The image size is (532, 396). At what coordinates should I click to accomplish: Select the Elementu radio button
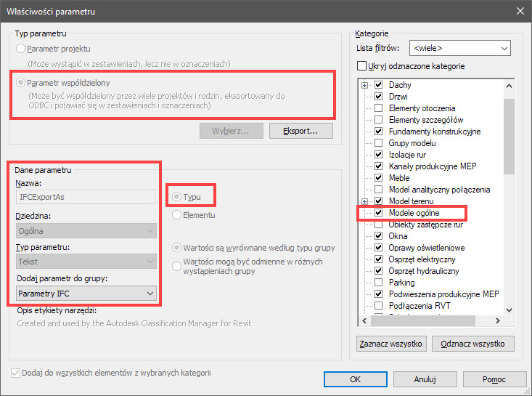point(177,215)
